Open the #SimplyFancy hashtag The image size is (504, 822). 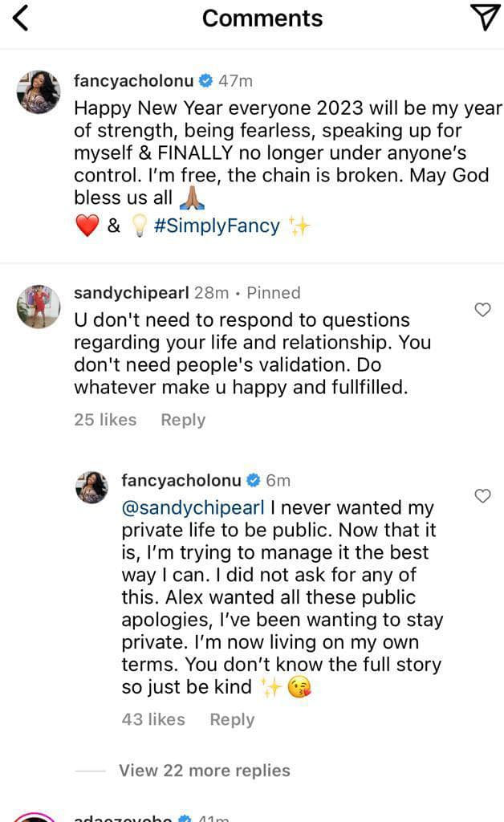(x=216, y=226)
